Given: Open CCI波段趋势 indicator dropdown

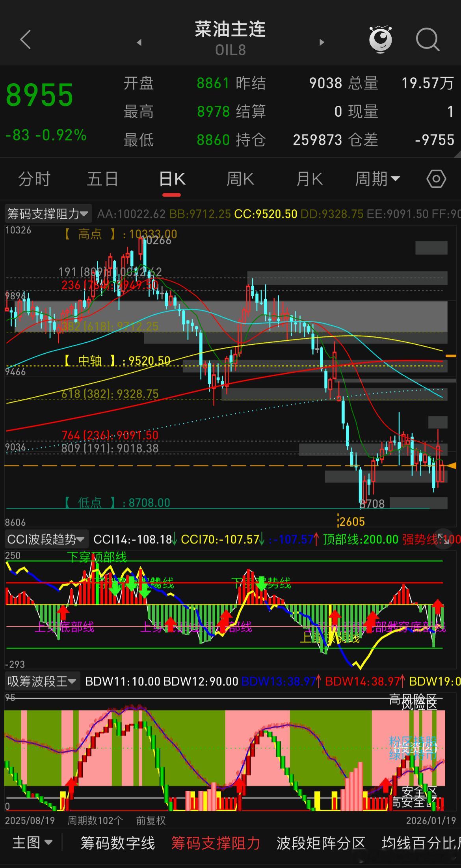Looking at the screenshot, I should pyautogui.click(x=46, y=539).
